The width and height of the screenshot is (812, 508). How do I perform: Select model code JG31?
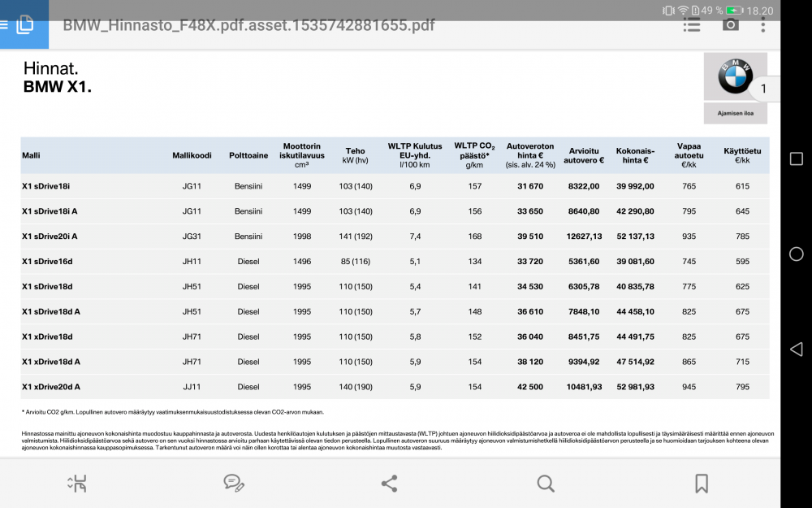[192, 237]
